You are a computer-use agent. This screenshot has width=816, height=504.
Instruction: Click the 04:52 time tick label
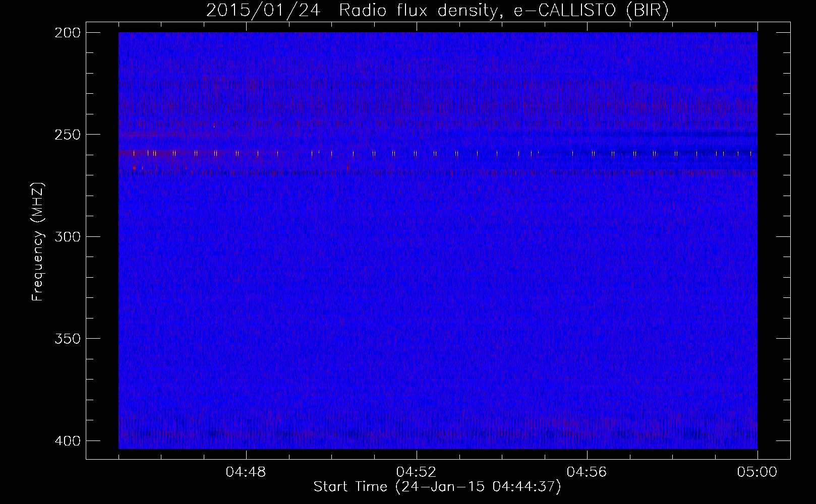417,472
